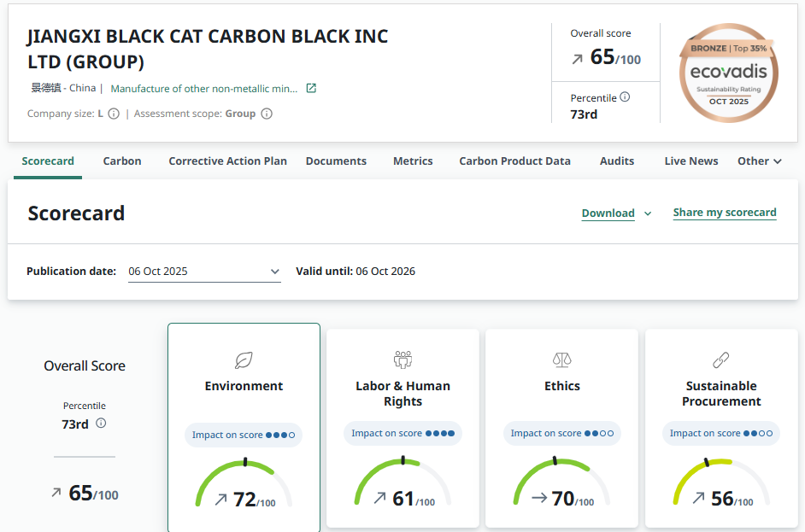Image resolution: width=805 pixels, height=532 pixels.
Task: Click the Labor & Human Rights people icon
Action: pos(402,359)
